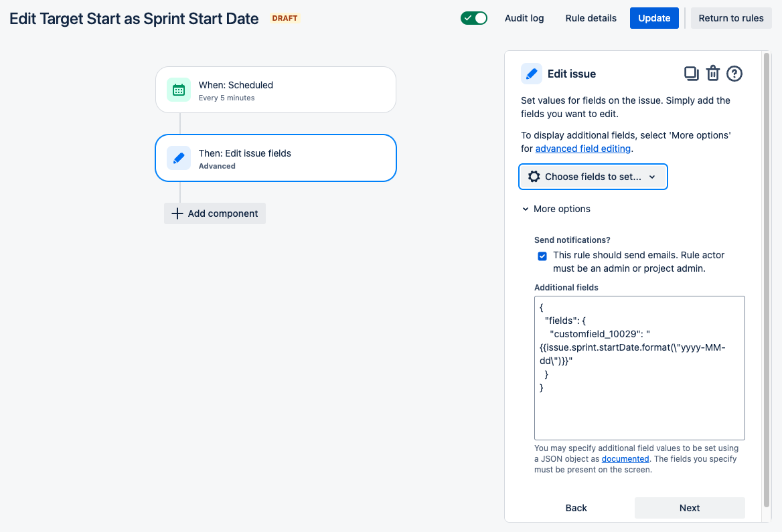Open the Audit log tab

[x=524, y=18]
